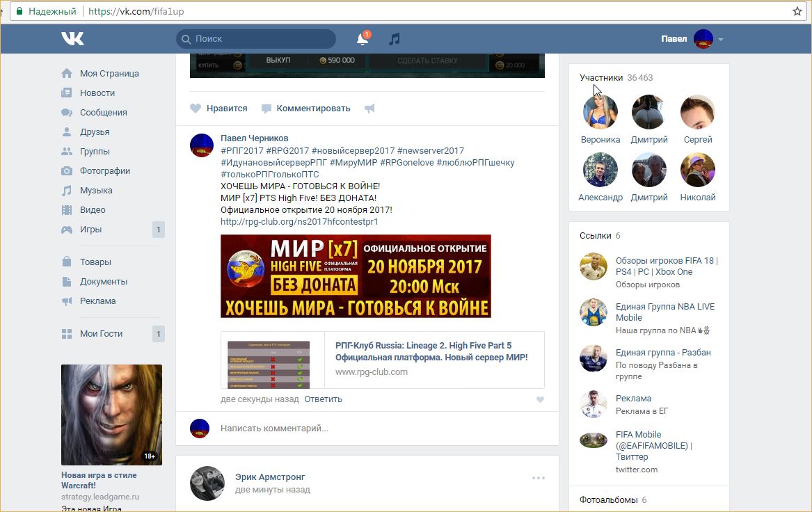Toggle Нравится like on the post

[219, 109]
